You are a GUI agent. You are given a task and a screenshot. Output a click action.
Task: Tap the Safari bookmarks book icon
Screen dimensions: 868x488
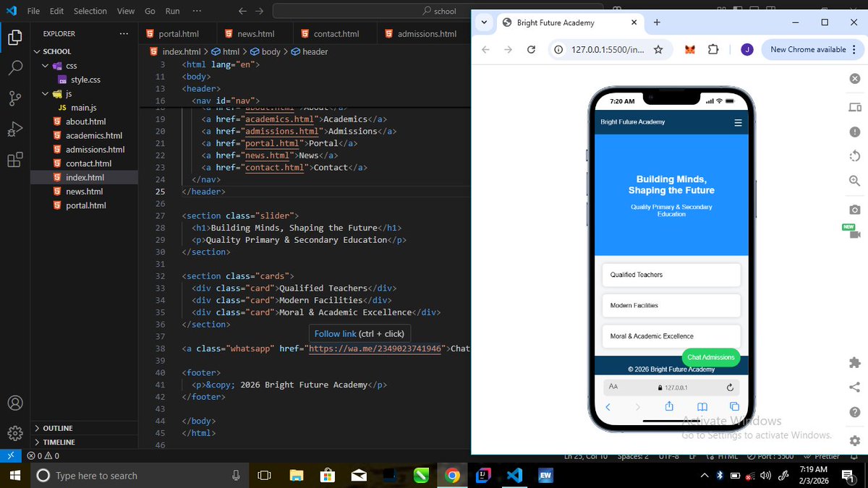click(702, 407)
